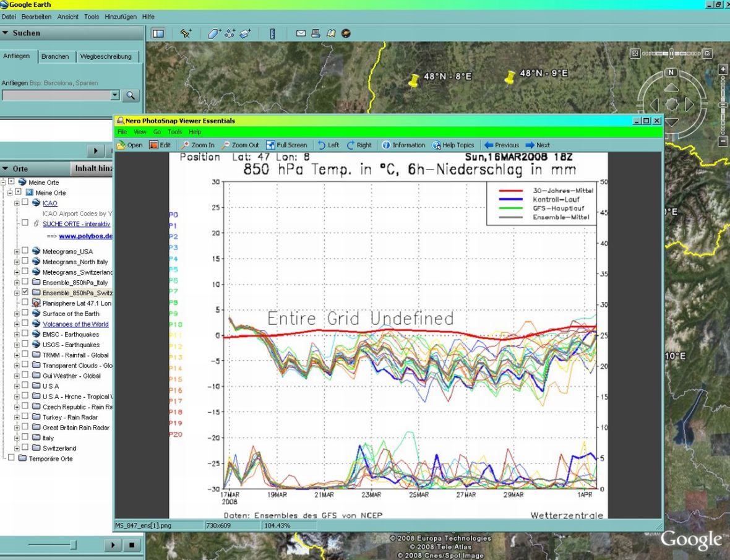Expand the Great Britain Rain Radar folder
The image size is (730, 560).
coord(17,428)
